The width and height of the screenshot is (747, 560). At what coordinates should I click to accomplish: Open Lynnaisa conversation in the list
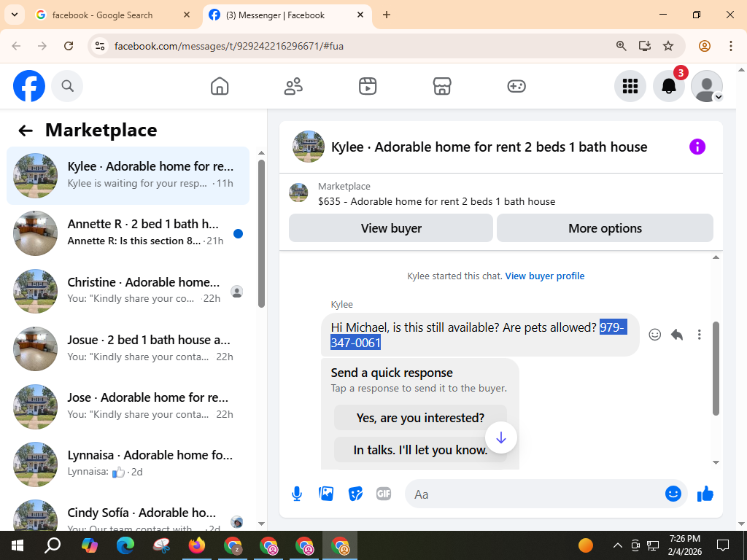128,464
